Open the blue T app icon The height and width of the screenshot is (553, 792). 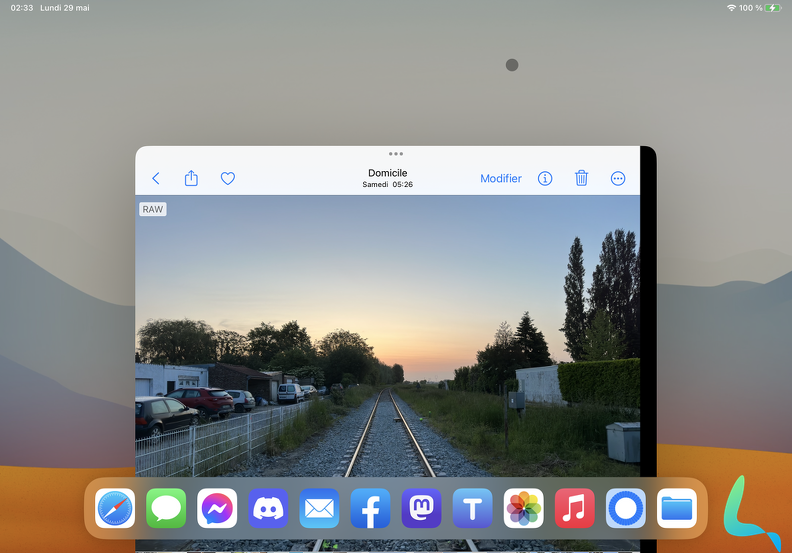click(x=472, y=508)
